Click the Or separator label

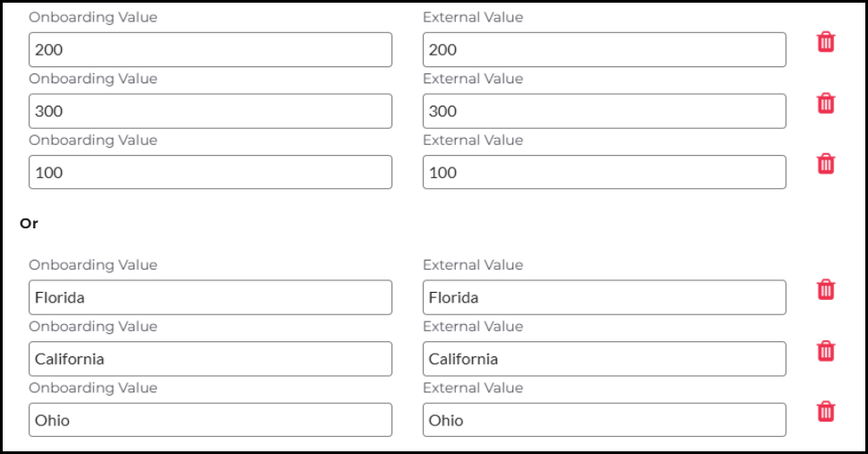pyautogui.click(x=29, y=224)
